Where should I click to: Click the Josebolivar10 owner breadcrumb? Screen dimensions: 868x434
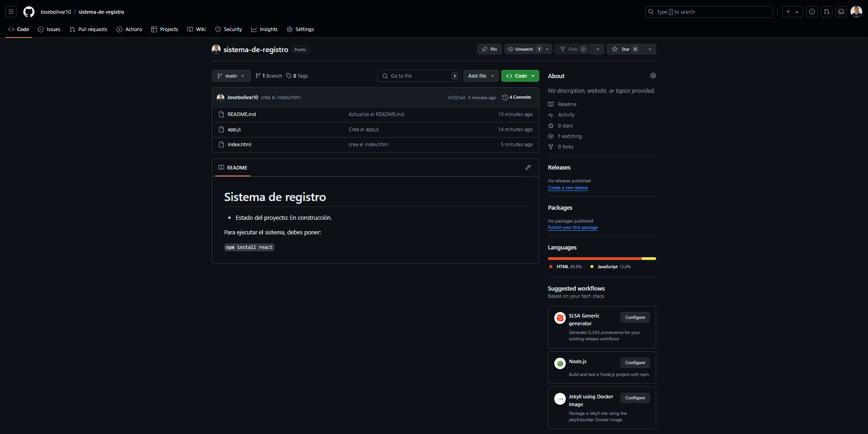56,12
